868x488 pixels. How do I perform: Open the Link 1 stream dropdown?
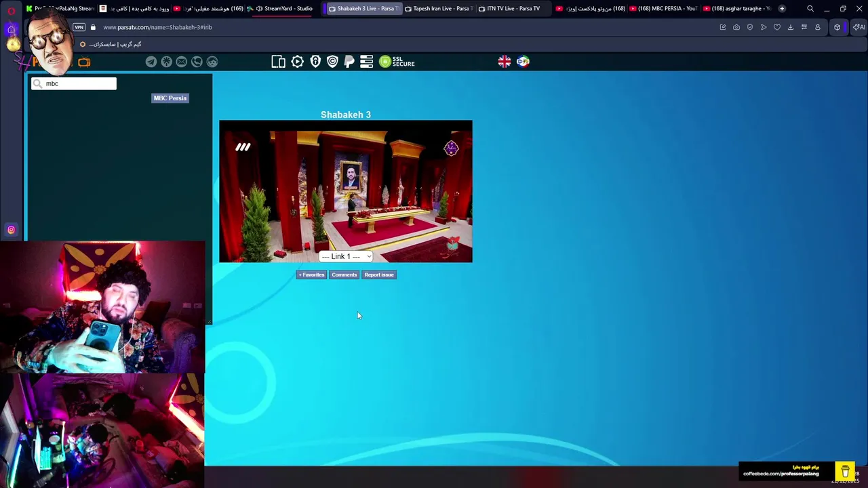[346, 256]
